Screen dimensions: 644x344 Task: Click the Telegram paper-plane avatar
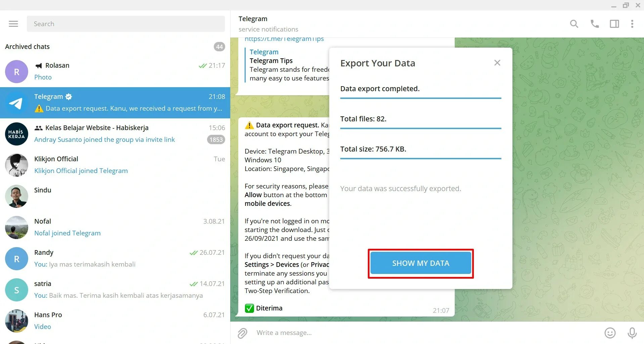16,103
